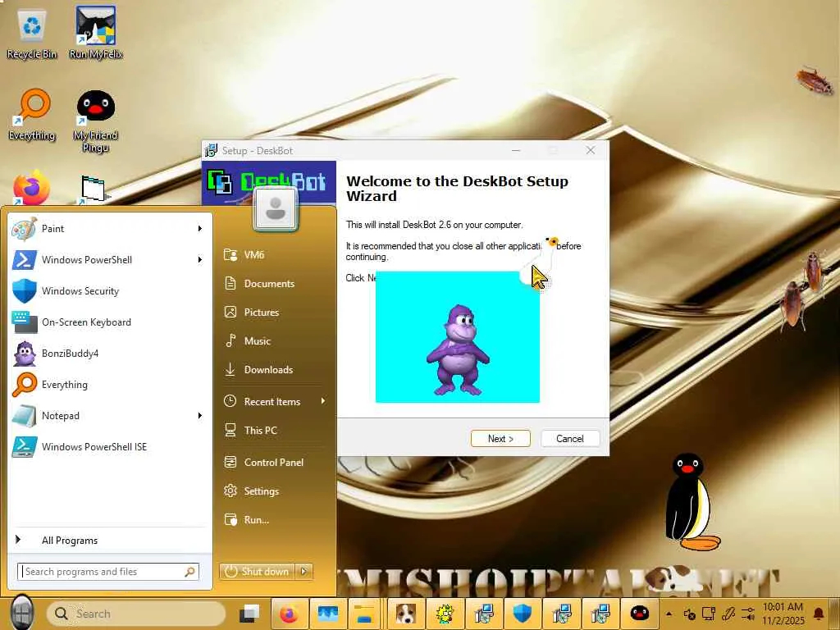Click the yellow cartoon character taskbar icon
Viewport: 840px width, 630px height.
(x=444, y=614)
